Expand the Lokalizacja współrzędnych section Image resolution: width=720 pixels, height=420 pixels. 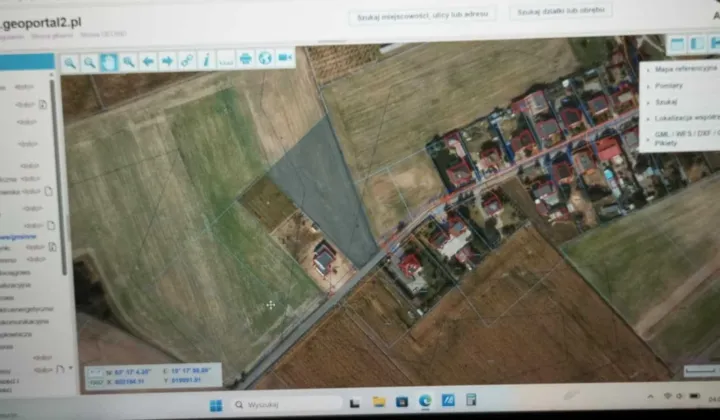(x=684, y=118)
